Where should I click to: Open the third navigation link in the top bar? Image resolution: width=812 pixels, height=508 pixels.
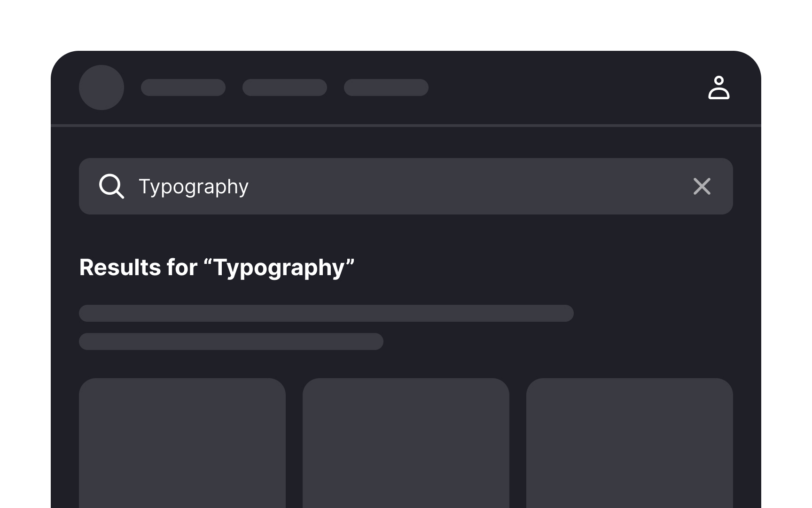(386, 87)
